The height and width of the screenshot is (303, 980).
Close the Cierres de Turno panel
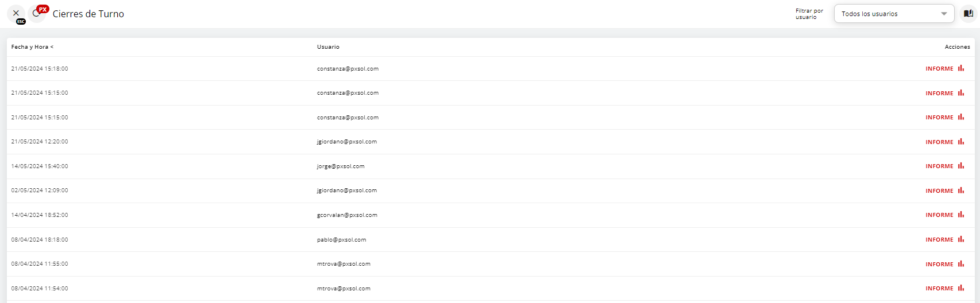(16, 13)
